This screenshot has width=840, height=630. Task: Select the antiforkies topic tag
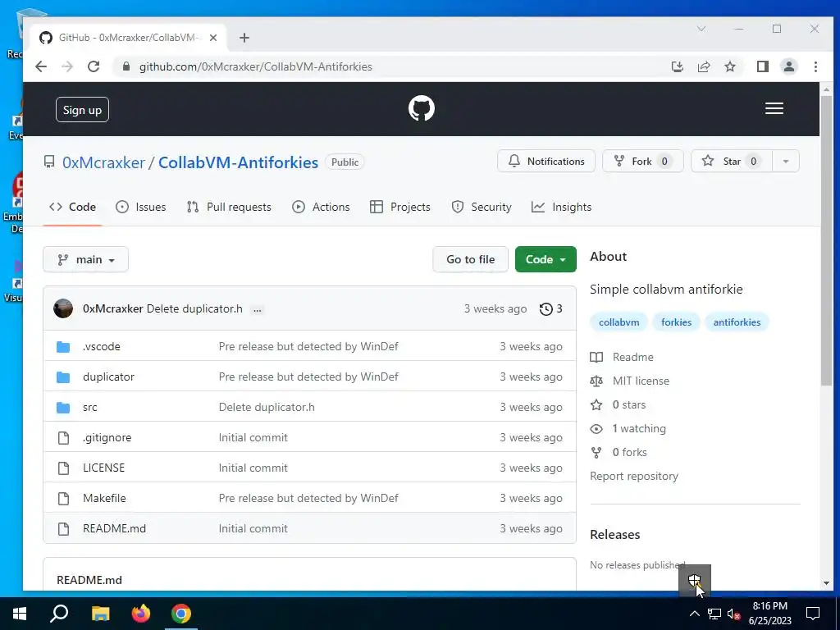(x=737, y=322)
